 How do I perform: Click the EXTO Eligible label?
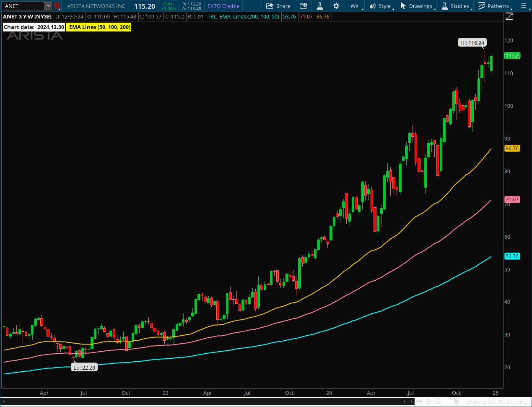[223, 6]
